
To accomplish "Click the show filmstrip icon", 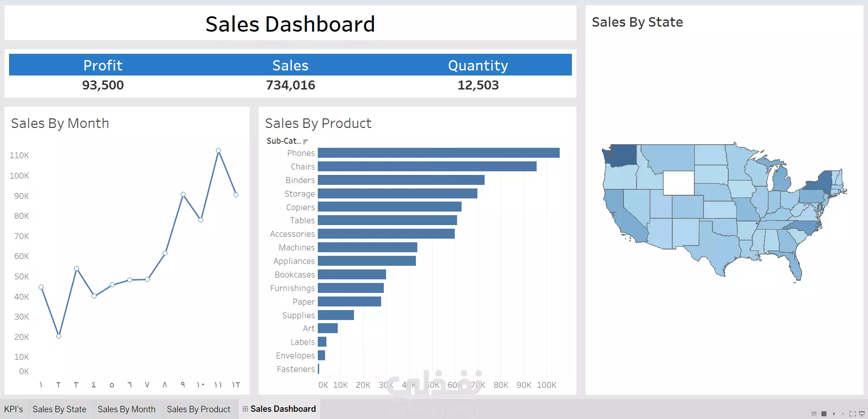I will pyautogui.click(x=814, y=414).
